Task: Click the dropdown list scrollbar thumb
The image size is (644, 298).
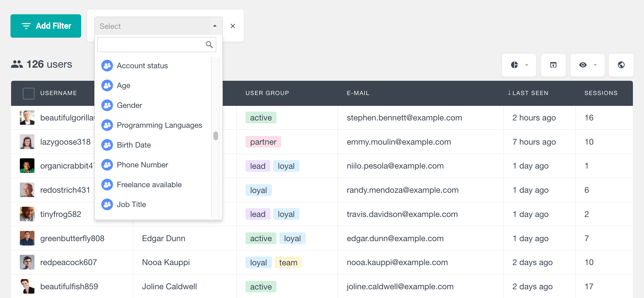Action: coord(216,136)
